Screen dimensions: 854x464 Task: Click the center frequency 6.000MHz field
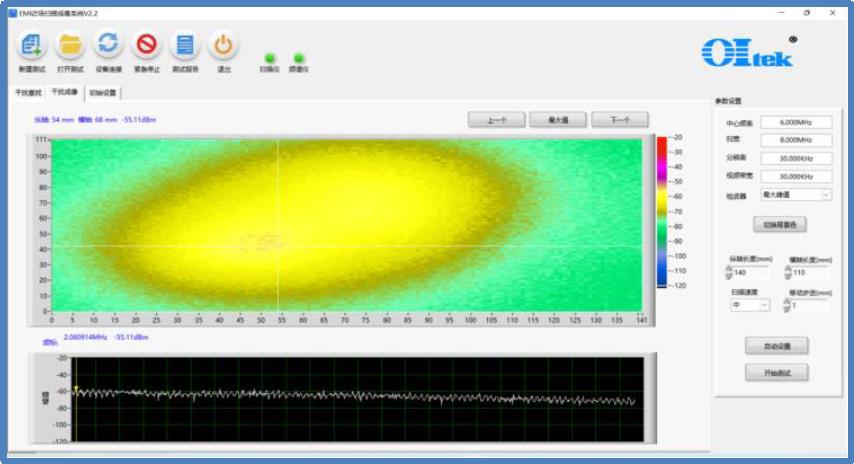point(796,123)
